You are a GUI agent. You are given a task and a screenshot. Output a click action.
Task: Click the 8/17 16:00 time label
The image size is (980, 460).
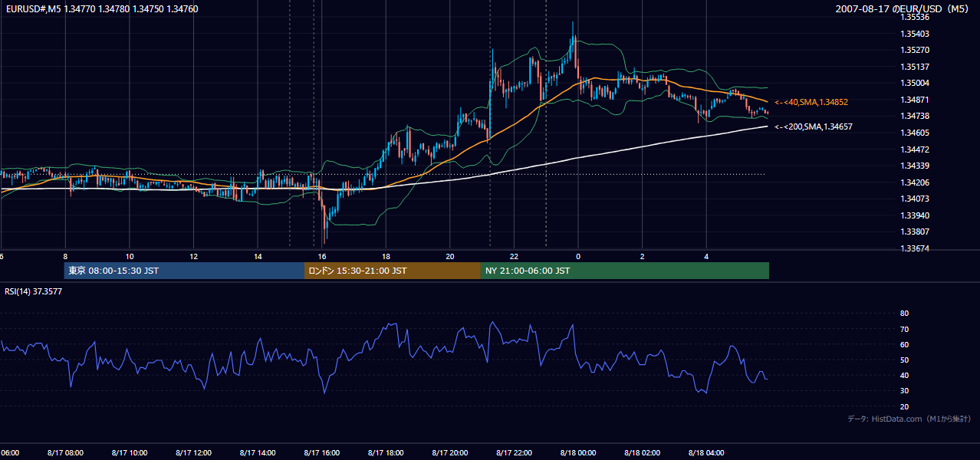coord(322,453)
